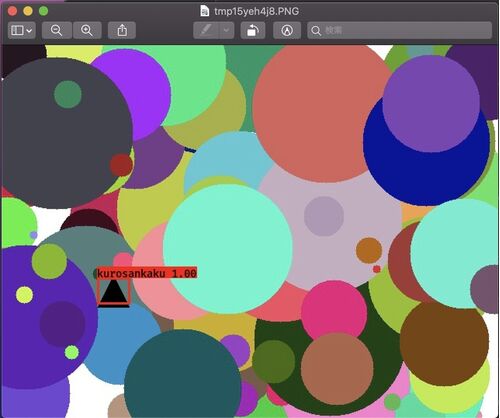Click into the search field
Screen dimensions: 500x418
point(399,30)
